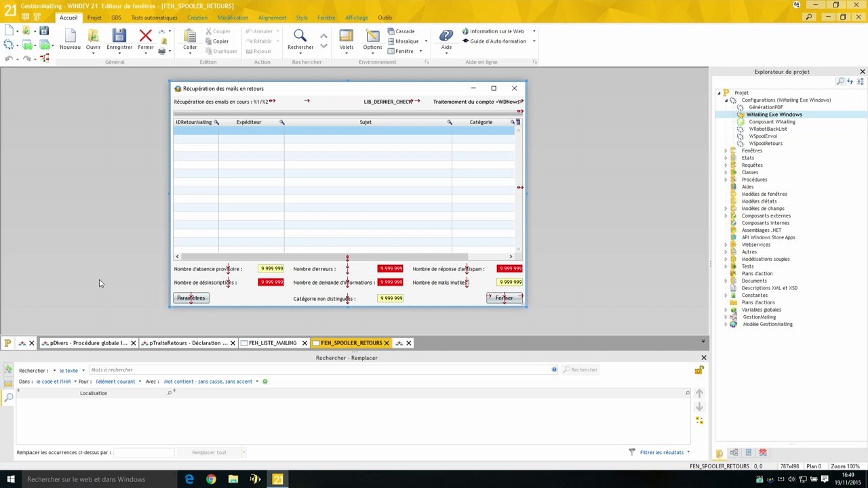Open the 'le code et l'IHM' dropdown

(x=56, y=382)
